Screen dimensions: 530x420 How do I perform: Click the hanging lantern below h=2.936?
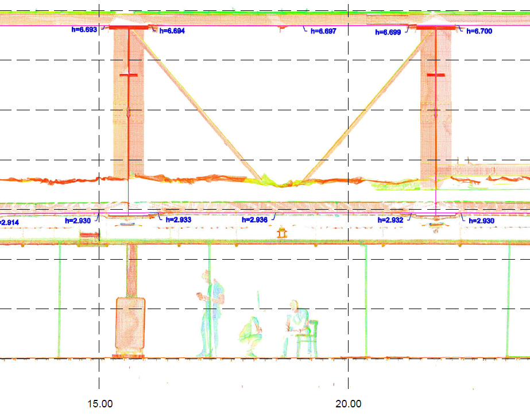[x=281, y=233]
